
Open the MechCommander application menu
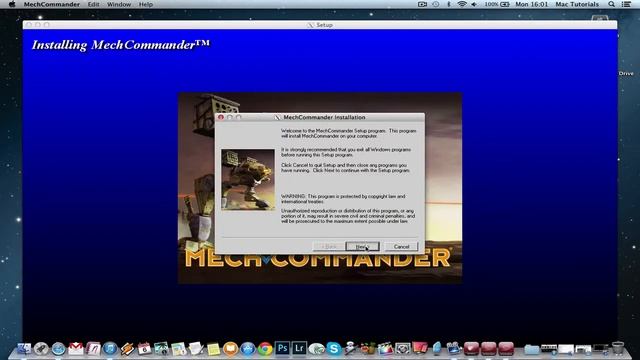point(52,4)
